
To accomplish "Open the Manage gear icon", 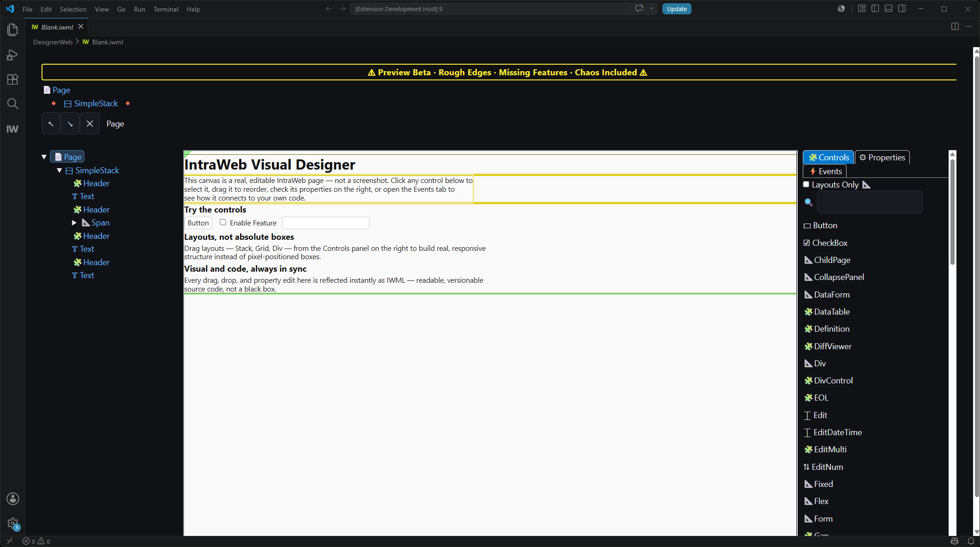I will tap(12, 523).
